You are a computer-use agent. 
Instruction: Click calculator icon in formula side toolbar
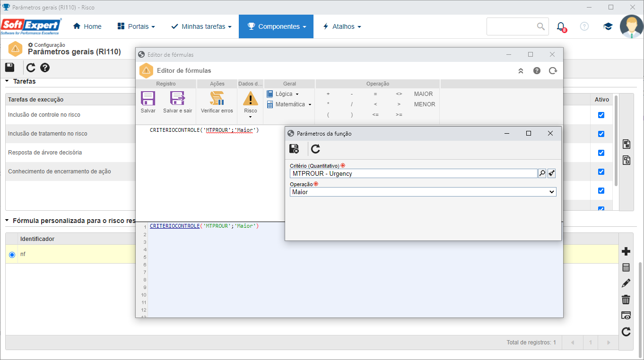(626, 267)
